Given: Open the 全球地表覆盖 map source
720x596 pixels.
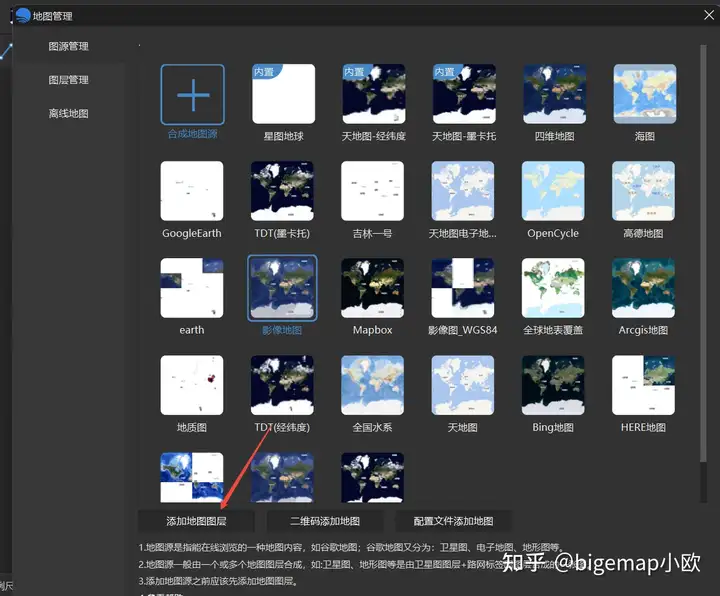Looking at the screenshot, I should (x=553, y=288).
